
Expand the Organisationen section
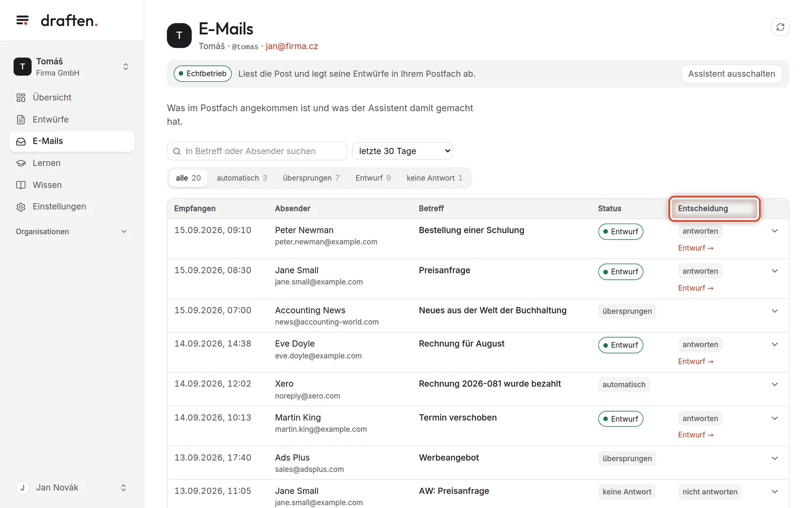72,232
